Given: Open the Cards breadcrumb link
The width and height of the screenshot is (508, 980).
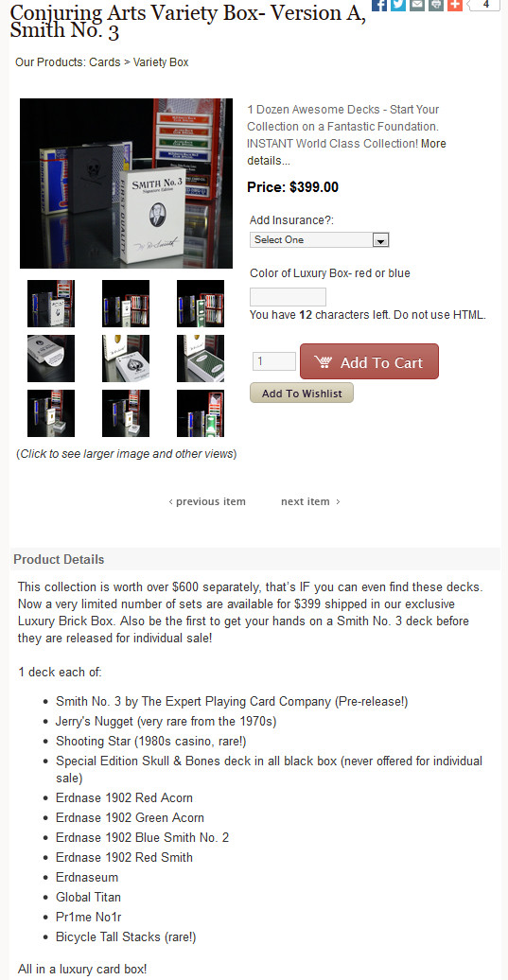Looking at the screenshot, I should pyautogui.click(x=104, y=62).
